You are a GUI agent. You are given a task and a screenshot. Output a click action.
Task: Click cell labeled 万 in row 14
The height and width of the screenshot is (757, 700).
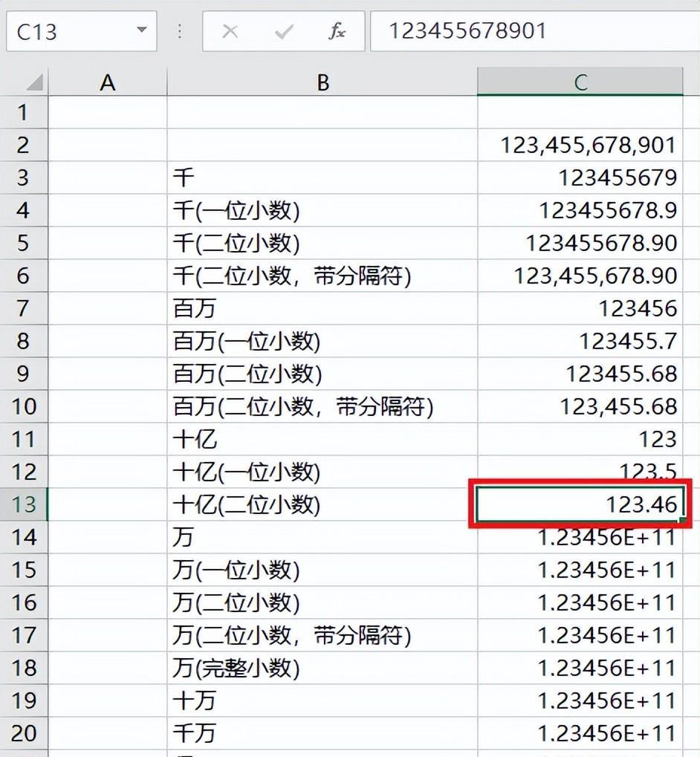[323, 537]
